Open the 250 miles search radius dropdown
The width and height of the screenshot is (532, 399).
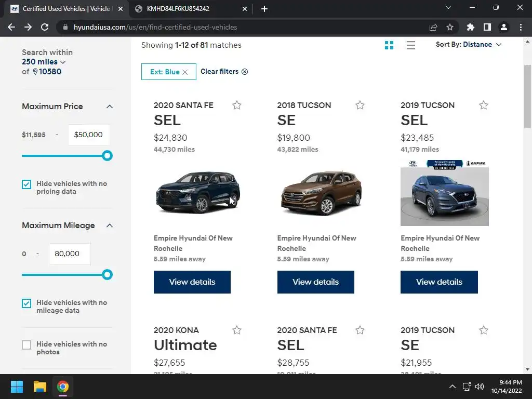44,62
